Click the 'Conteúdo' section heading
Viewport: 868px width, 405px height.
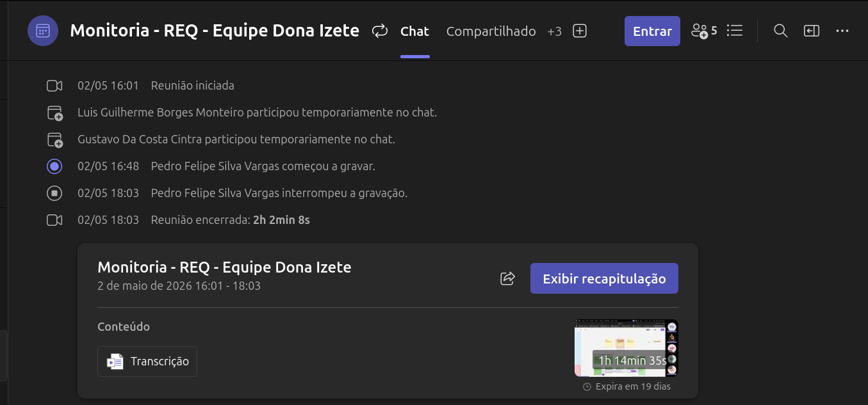click(124, 327)
